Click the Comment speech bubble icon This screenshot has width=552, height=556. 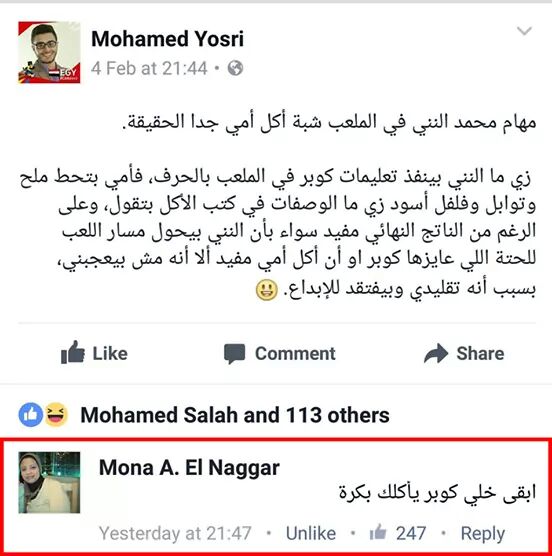(234, 354)
